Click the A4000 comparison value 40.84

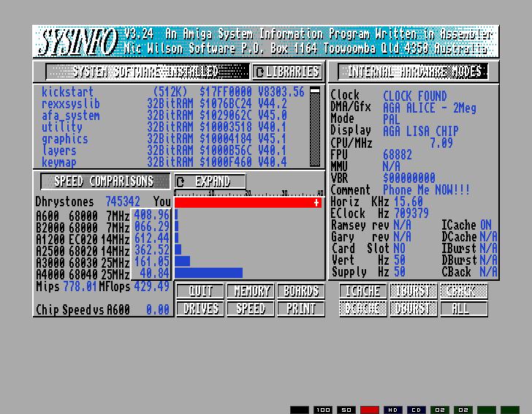pyautogui.click(x=154, y=273)
